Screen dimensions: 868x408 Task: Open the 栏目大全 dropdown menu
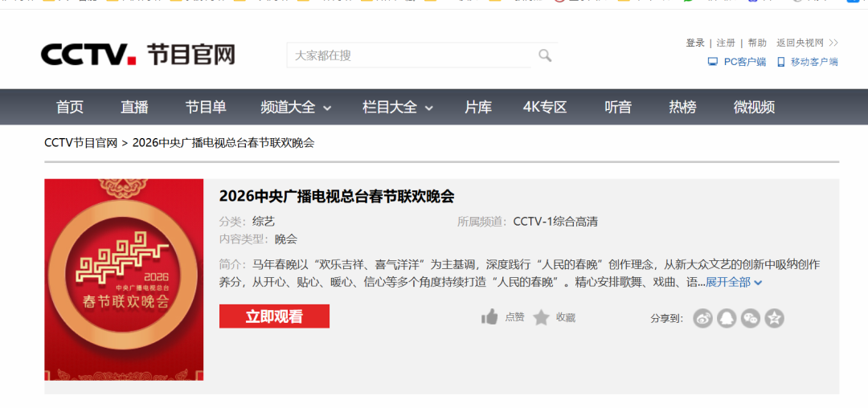pos(398,108)
